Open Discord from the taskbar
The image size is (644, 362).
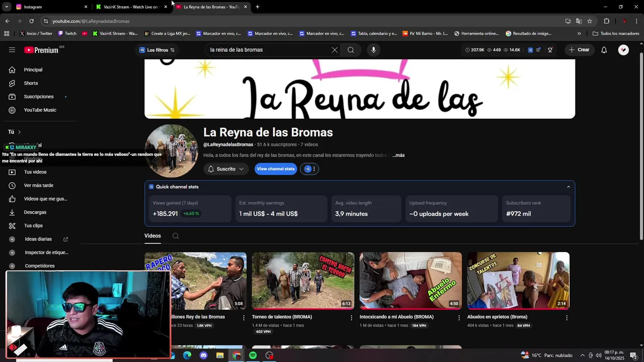(x=203, y=355)
